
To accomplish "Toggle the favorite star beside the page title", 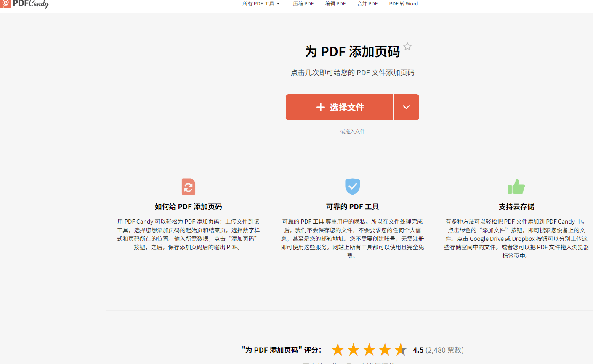I will 407,47.
